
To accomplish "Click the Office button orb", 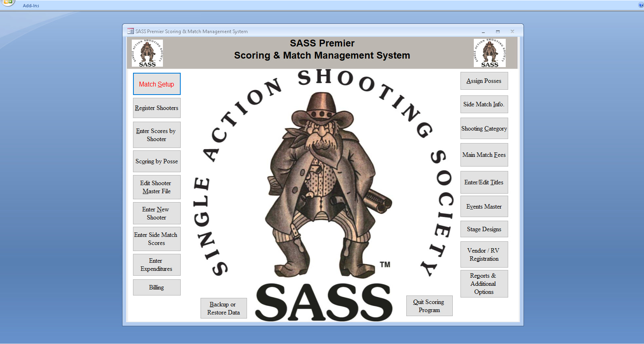I will click(x=7, y=2).
